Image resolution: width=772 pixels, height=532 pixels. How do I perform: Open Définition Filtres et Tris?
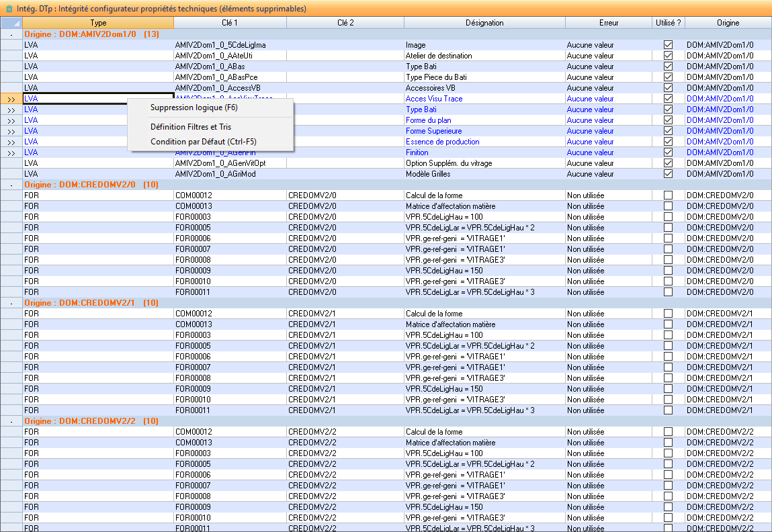tap(191, 126)
